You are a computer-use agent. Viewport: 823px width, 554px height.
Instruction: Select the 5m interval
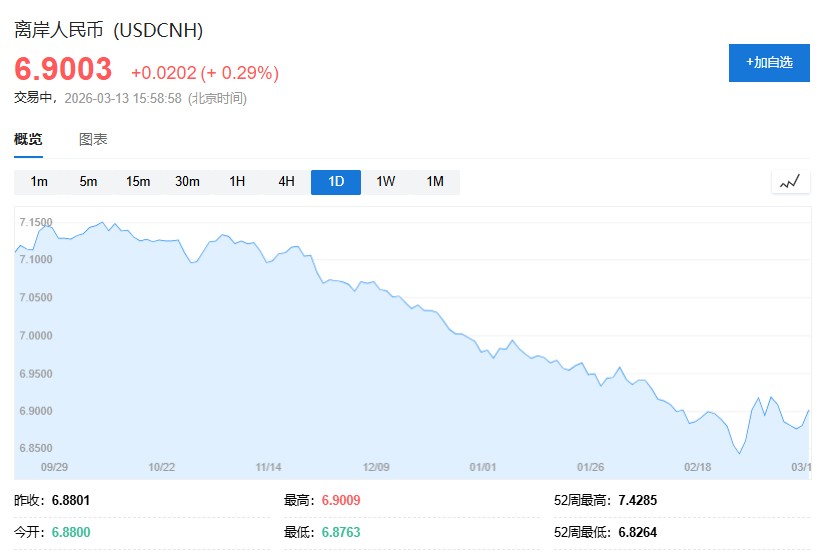point(88,182)
